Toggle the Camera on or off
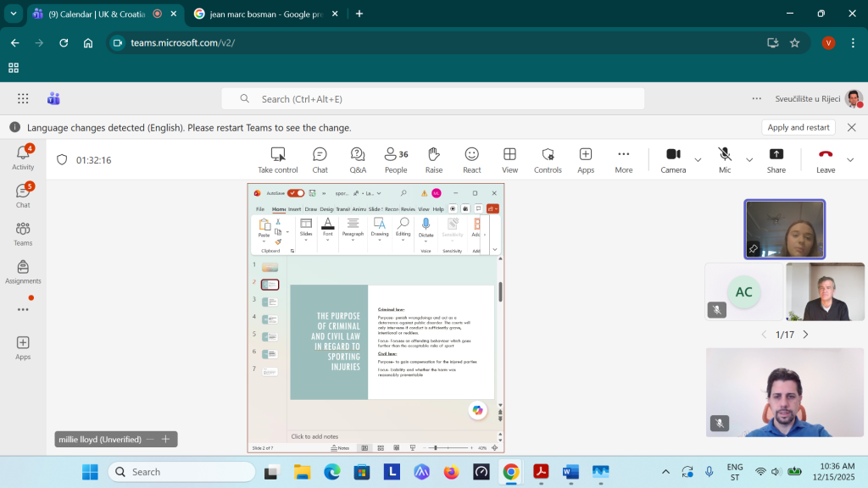The image size is (868, 488). click(x=673, y=158)
